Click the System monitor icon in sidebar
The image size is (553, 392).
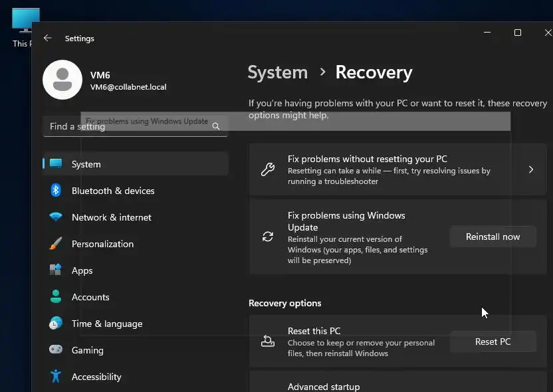point(56,163)
